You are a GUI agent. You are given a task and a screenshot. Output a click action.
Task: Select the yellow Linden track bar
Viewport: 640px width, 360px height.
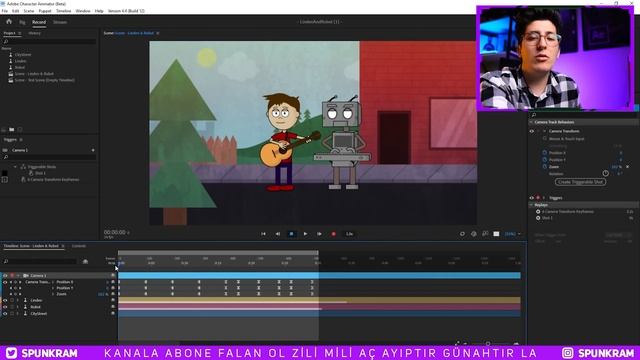coord(319,300)
